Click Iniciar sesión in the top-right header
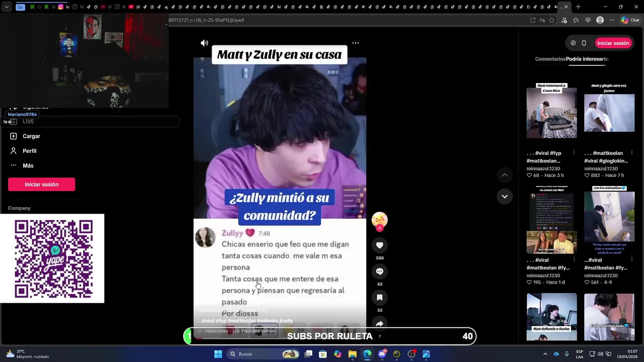 click(613, 43)
